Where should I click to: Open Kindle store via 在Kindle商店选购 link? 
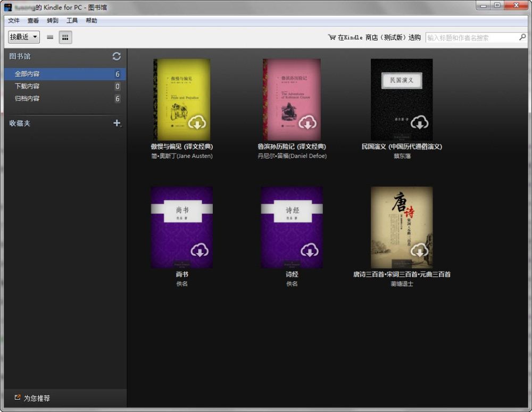375,38
